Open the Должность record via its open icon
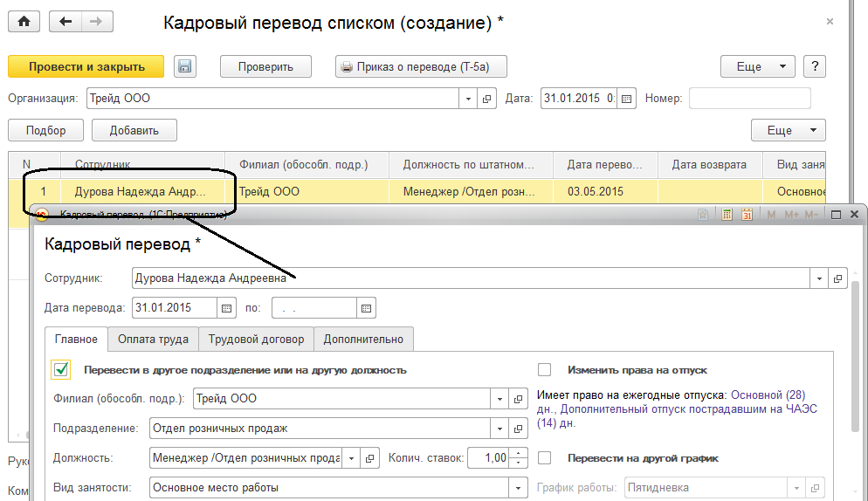868x501 pixels. pyautogui.click(x=369, y=458)
